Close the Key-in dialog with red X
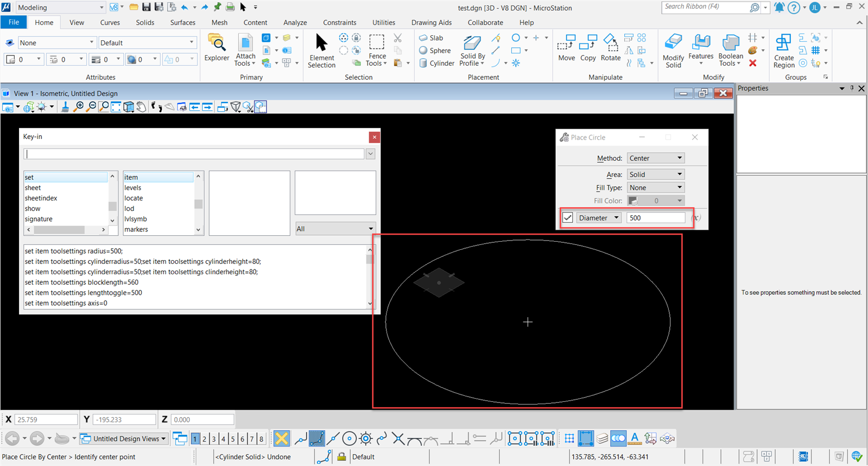Image resolution: width=868 pixels, height=466 pixels. [374, 137]
